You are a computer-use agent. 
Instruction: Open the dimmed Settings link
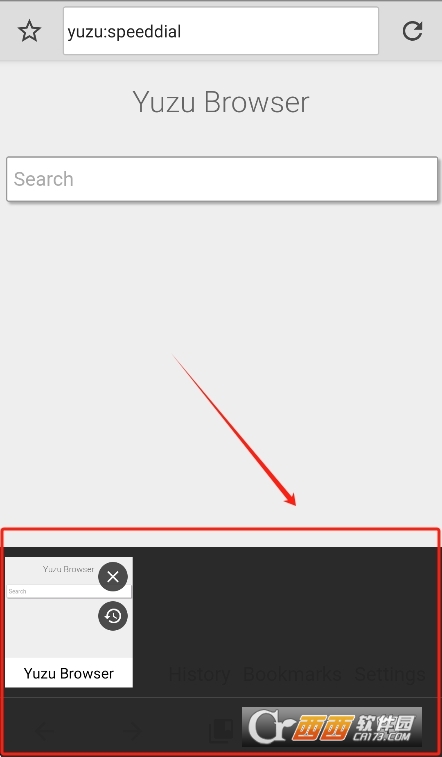point(390,674)
